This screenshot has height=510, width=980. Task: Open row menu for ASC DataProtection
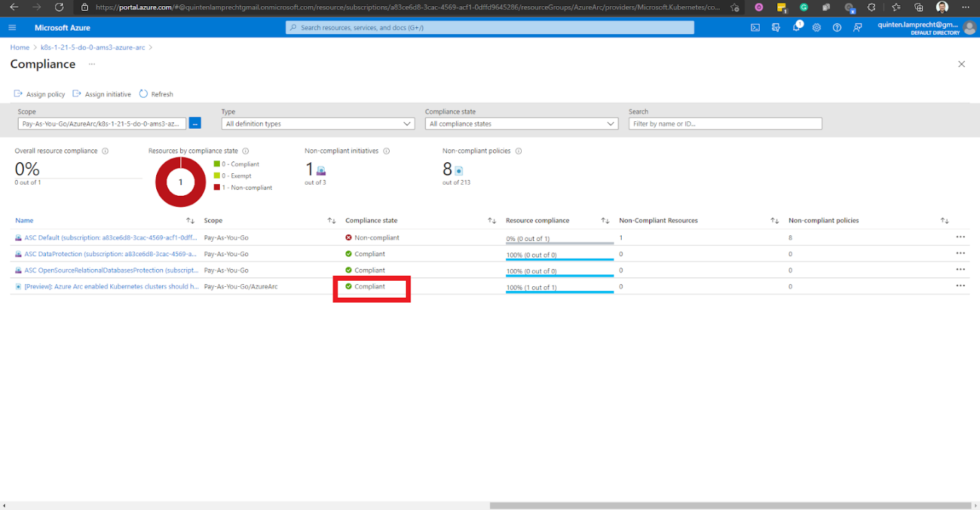pyautogui.click(x=961, y=253)
